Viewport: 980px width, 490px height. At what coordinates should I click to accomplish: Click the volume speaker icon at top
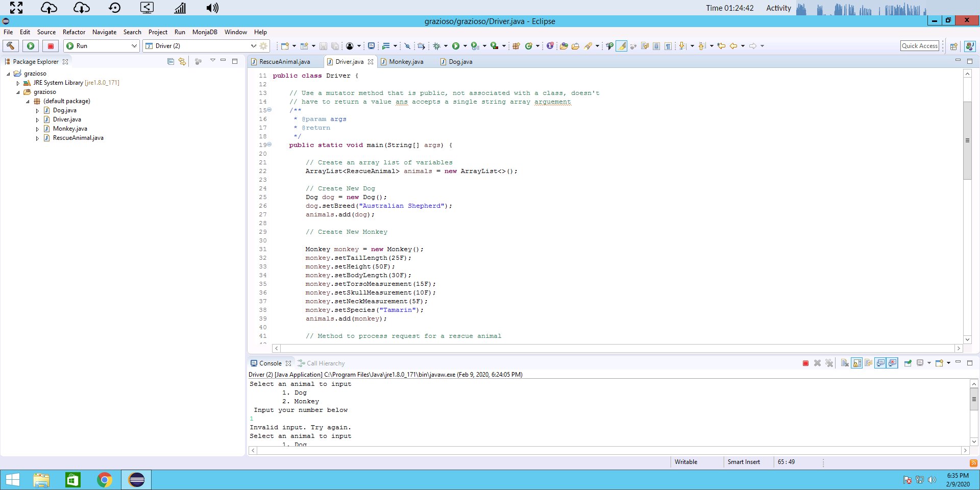tap(212, 8)
